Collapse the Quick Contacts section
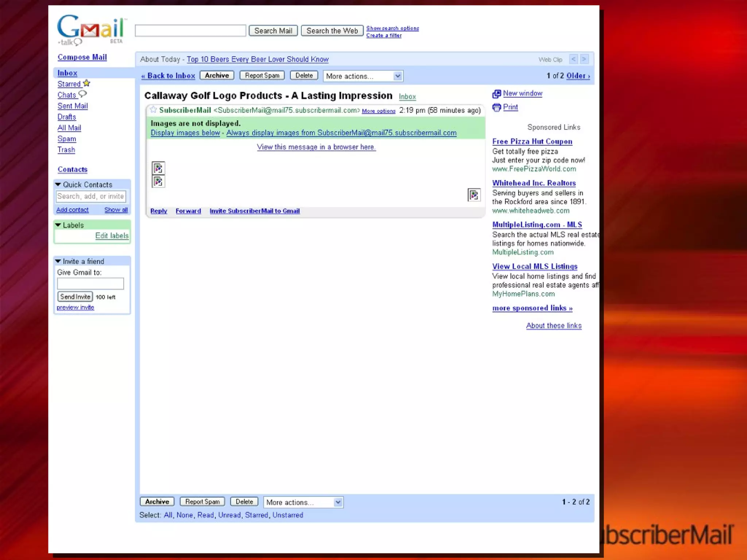747x560 pixels. point(58,184)
